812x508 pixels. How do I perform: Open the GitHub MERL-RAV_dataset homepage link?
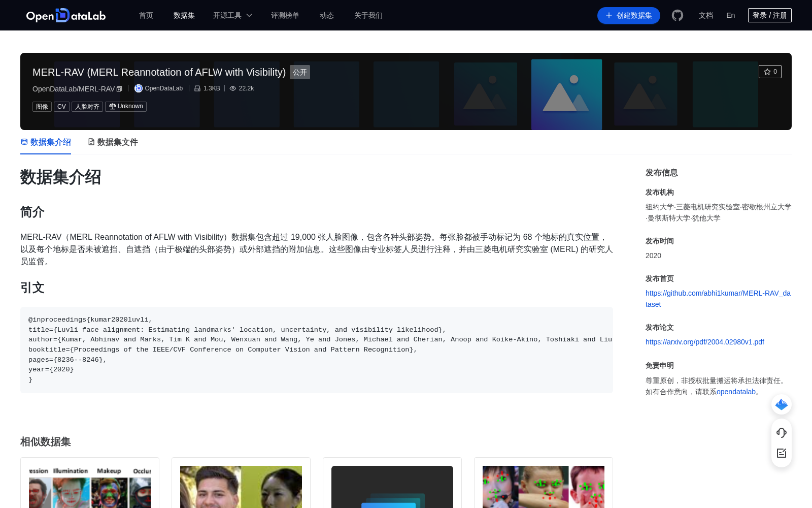tap(718, 299)
